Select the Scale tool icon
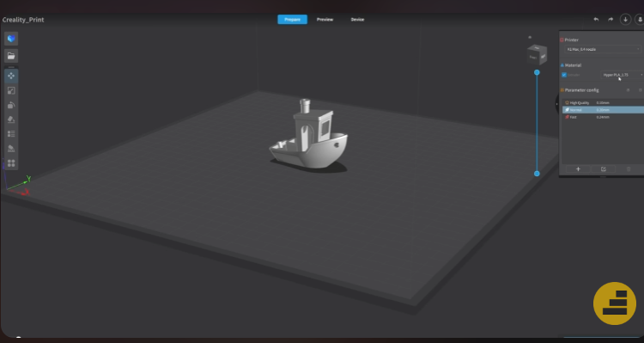Viewport: 644px width, 343px height. click(11, 91)
